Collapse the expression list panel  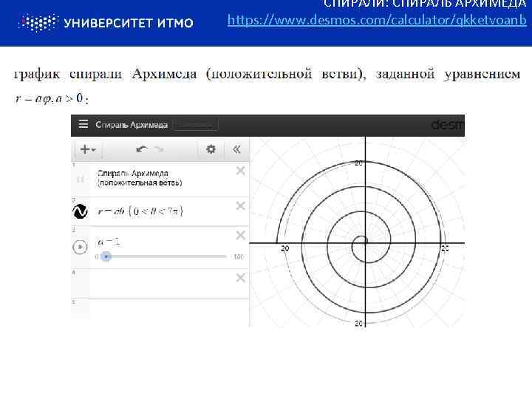point(236,149)
